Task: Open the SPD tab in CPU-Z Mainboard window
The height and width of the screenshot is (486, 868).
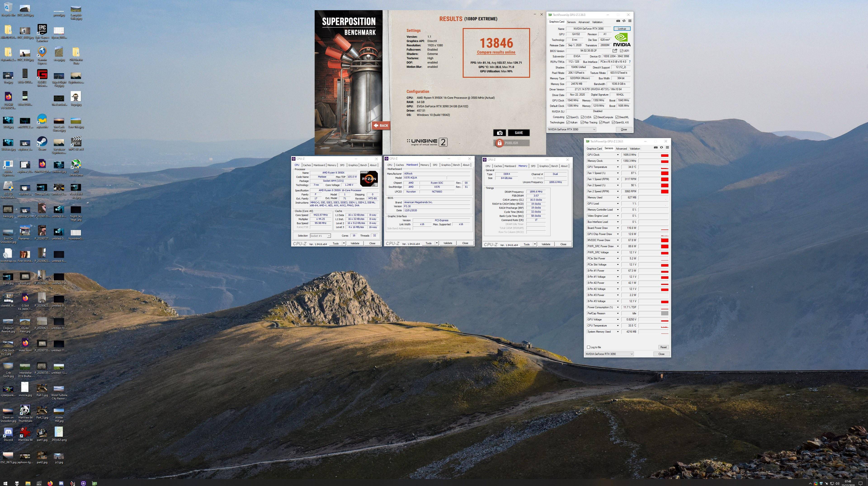Action: (435, 165)
